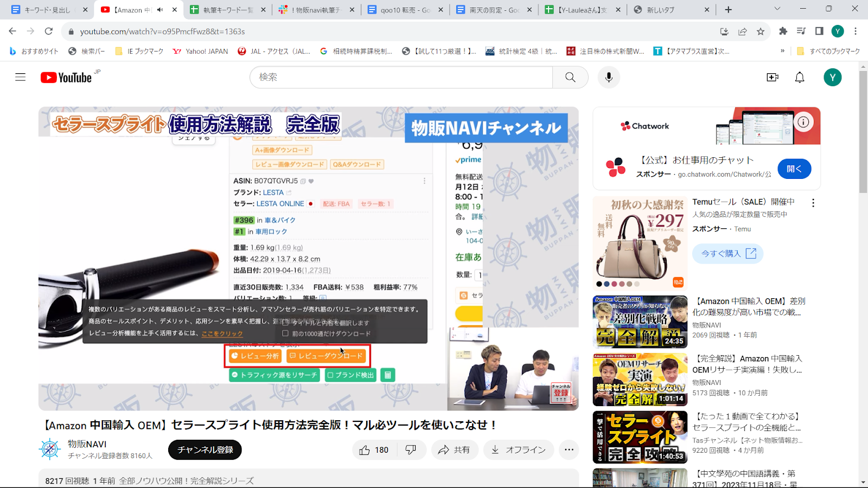Switch to qoo10 転売 tab
The height and width of the screenshot is (488, 868).
pyautogui.click(x=406, y=10)
